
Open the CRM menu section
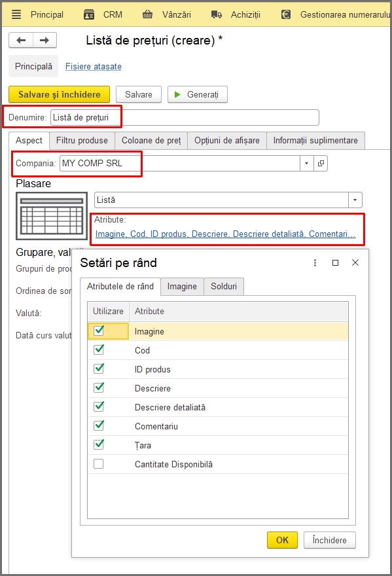[113, 14]
